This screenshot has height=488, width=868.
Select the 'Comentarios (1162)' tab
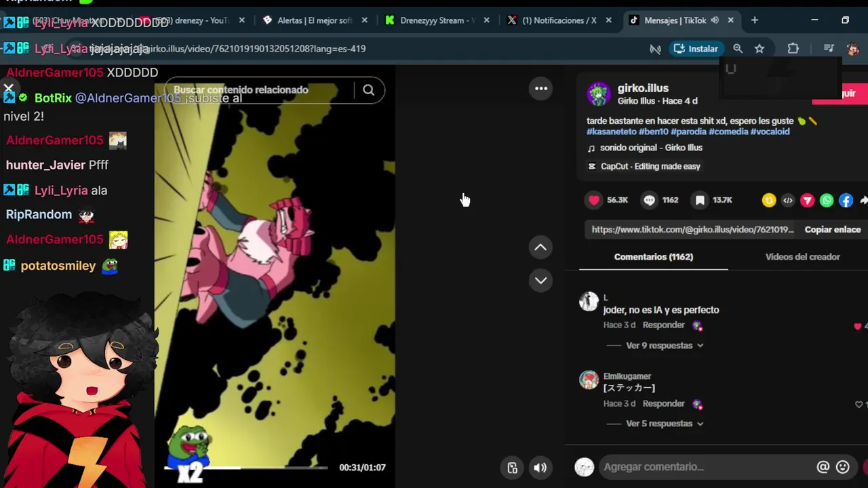click(x=654, y=257)
